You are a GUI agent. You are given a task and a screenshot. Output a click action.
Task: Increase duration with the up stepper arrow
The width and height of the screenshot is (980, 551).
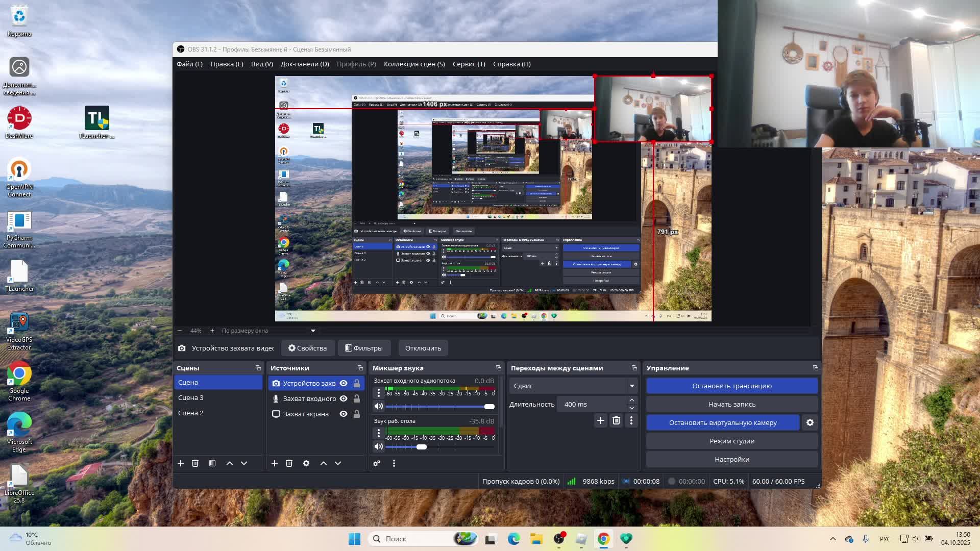(632, 400)
